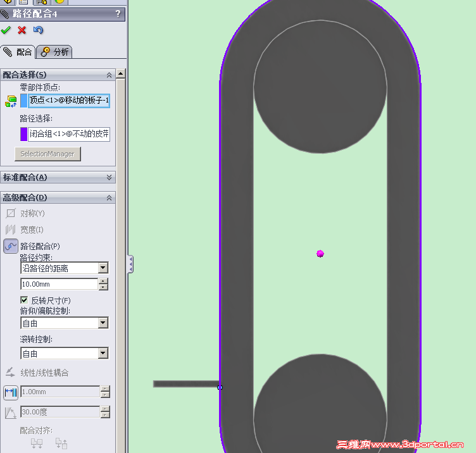Click the multiple mate mode icon

(11, 101)
